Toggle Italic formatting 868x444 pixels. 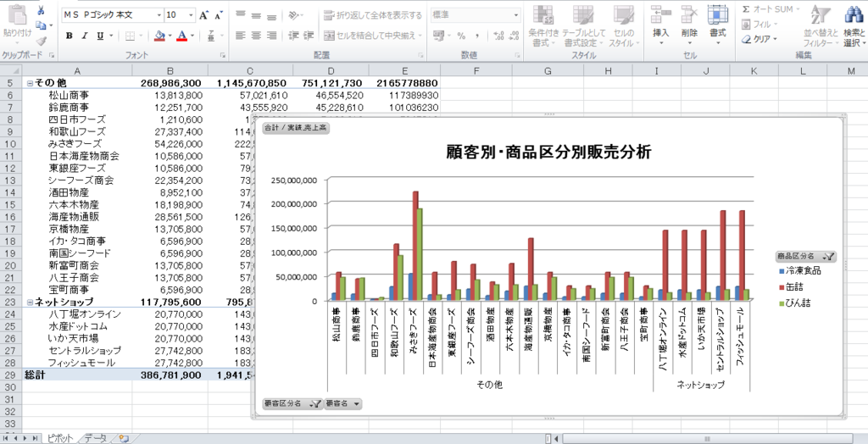click(85, 36)
